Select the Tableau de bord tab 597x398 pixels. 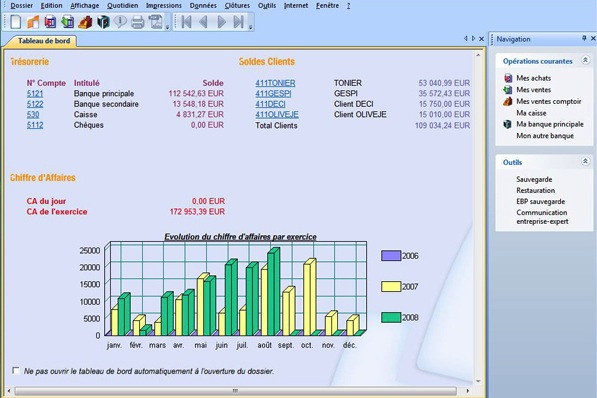click(x=44, y=41)
